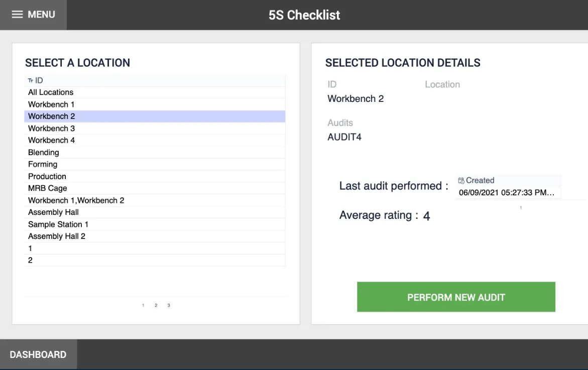Click the Created calendar icon
The height and width of the screenshot is (370, 588).
coord(461,181)
